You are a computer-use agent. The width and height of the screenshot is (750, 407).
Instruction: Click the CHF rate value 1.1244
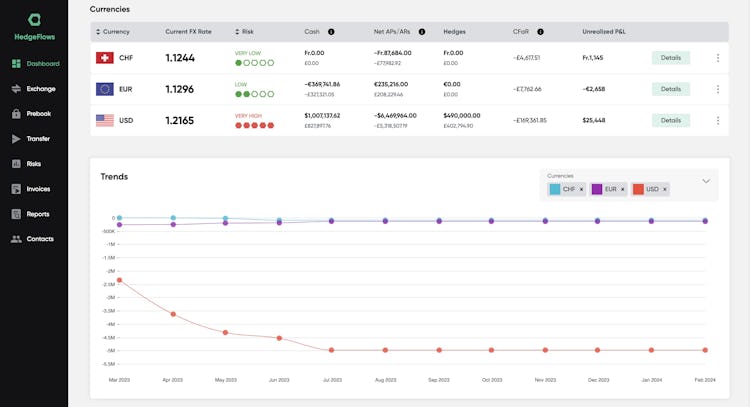coord(180,58)
